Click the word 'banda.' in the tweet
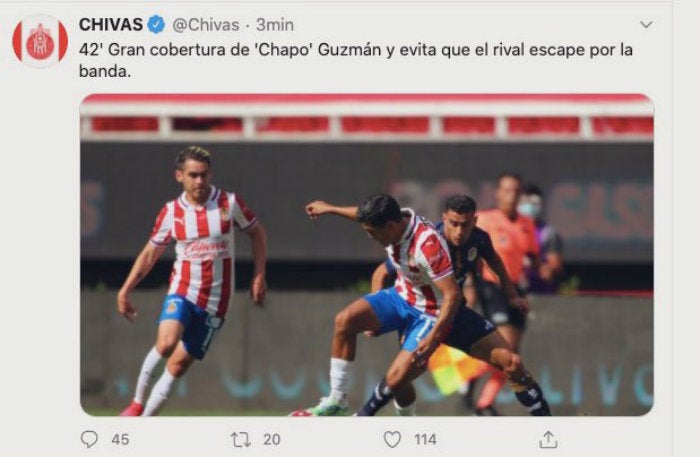 click(x=105, y=71)
